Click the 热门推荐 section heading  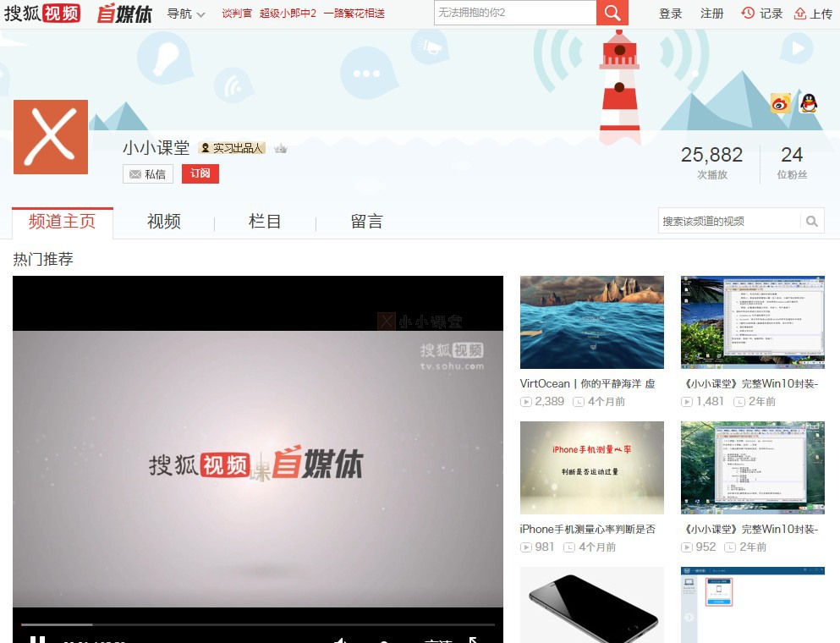point(43,260)
